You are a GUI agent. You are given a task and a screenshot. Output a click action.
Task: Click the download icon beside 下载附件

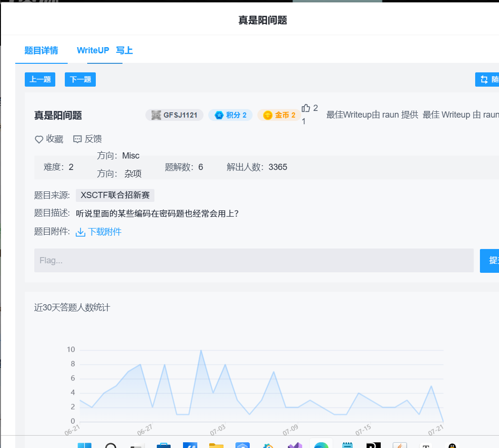tap(80, 232)
